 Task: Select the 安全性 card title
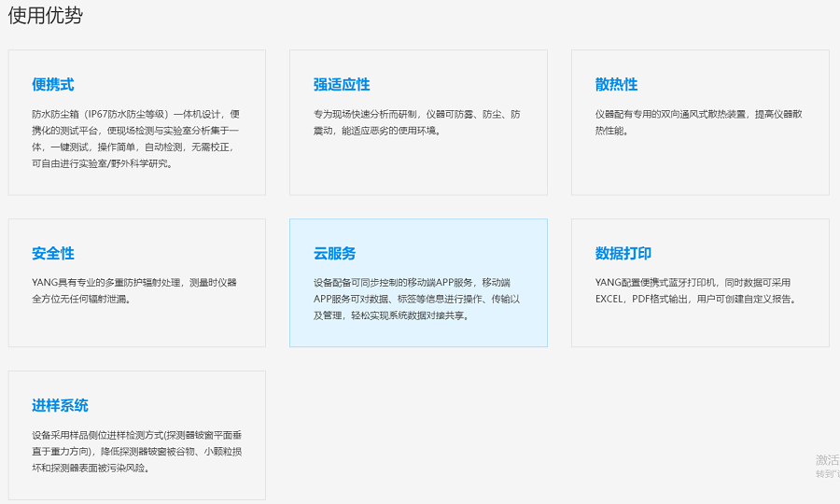pos(53,254)
